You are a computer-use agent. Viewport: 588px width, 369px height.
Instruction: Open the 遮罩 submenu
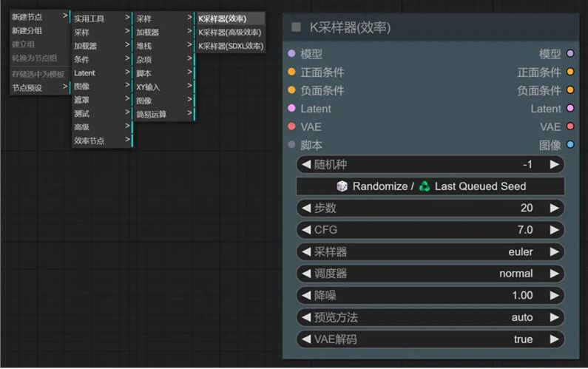[102, 100]
